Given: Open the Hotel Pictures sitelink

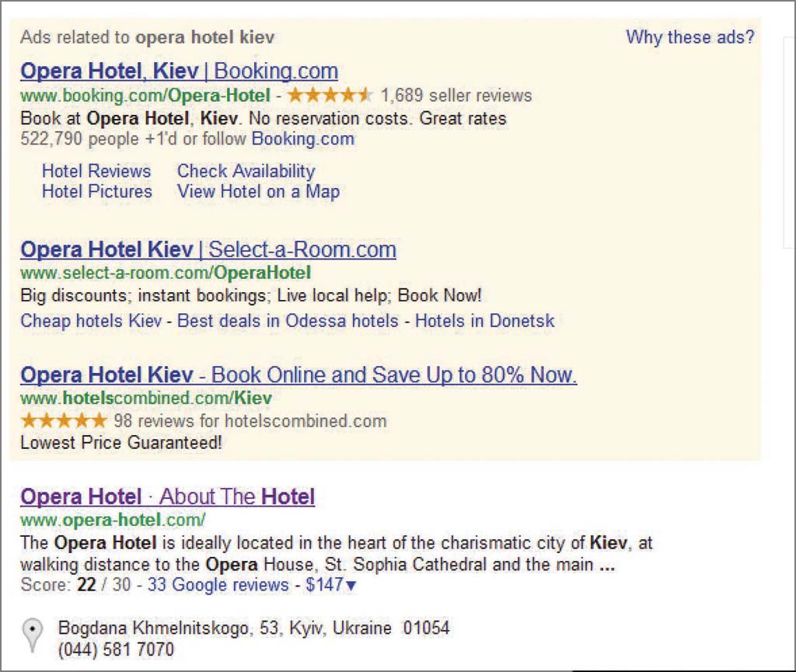Looking at the screenshot, I should (x=97, y=191).
